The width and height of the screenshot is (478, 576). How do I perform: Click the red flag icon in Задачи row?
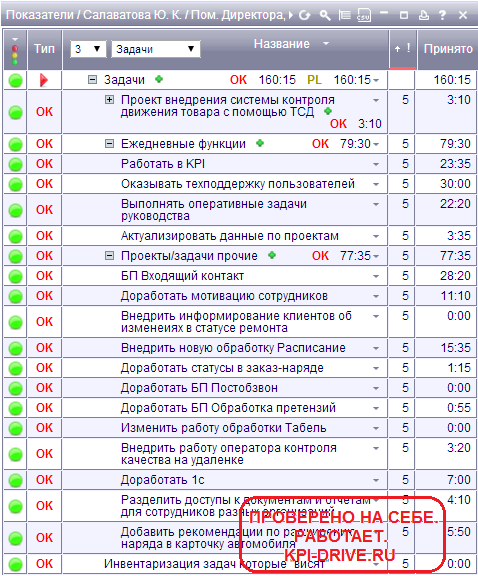(44, 80)
